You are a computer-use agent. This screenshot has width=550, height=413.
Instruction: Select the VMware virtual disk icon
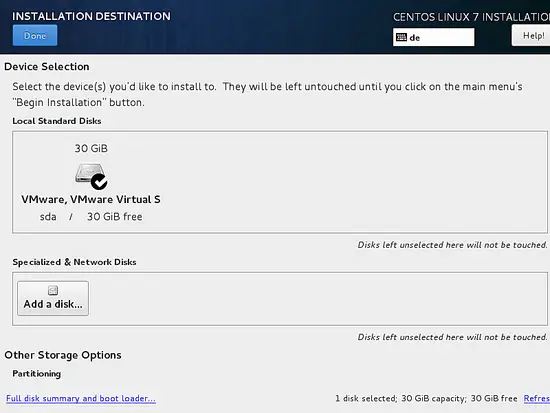91,176
